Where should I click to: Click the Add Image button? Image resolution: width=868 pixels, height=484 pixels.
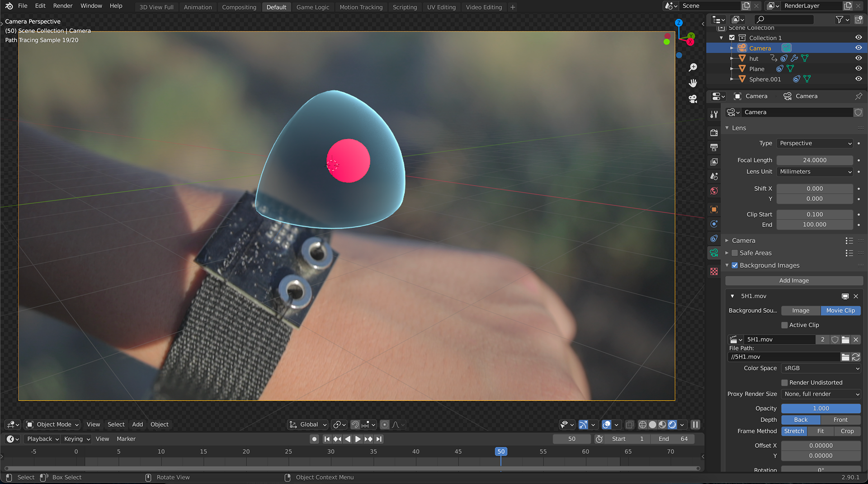pyautogui.click(x=794, y=281)
